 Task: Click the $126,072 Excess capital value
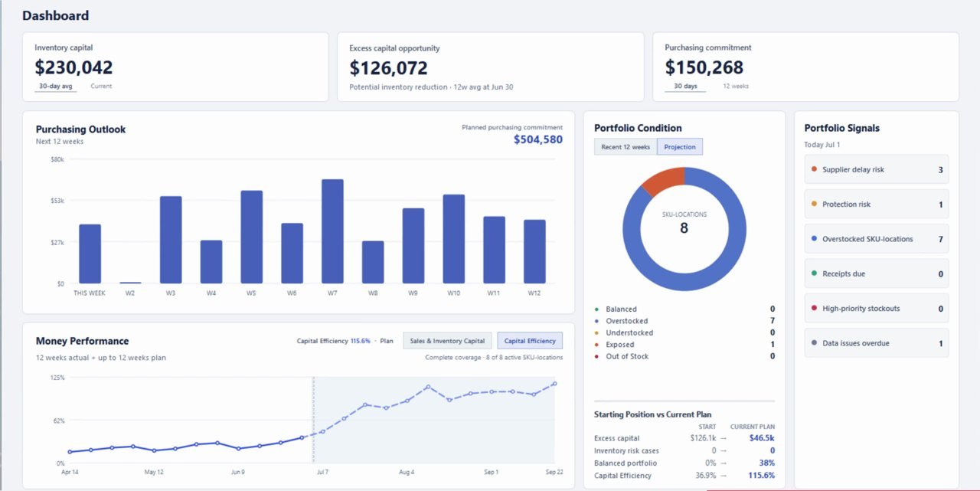click(x=388, y=68)
